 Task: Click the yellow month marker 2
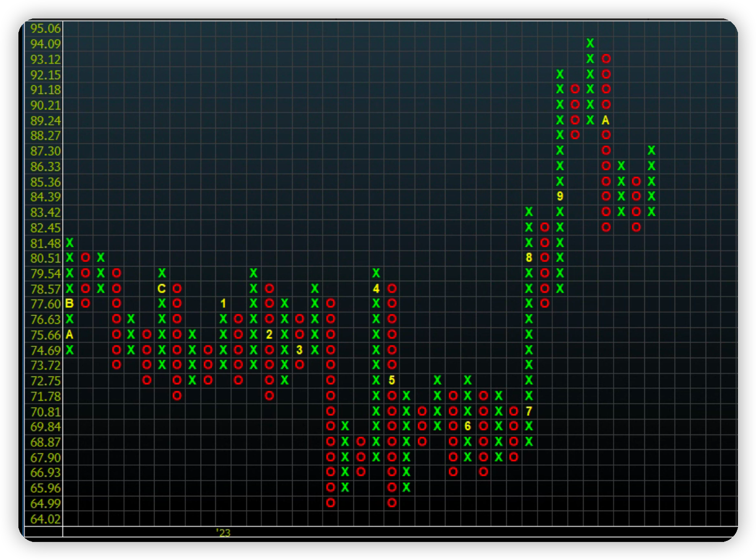(269, 334)
